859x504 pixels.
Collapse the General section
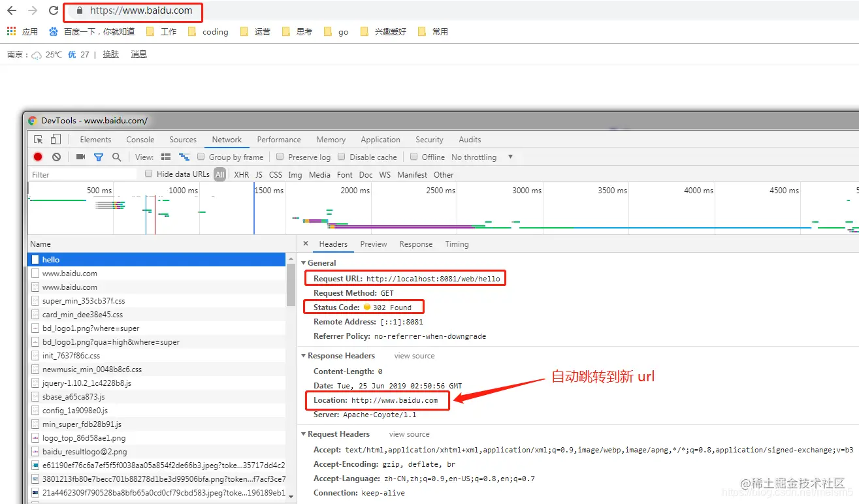point(303,263)
